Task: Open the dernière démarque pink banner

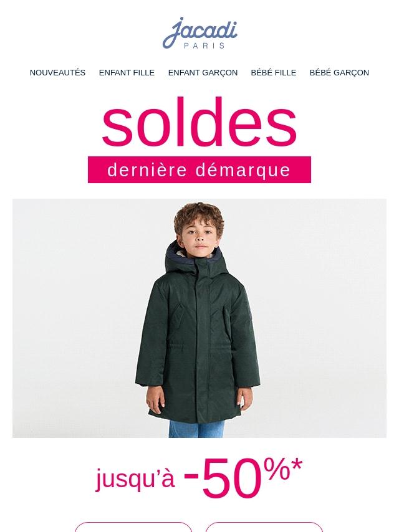Action: (199, 169)
